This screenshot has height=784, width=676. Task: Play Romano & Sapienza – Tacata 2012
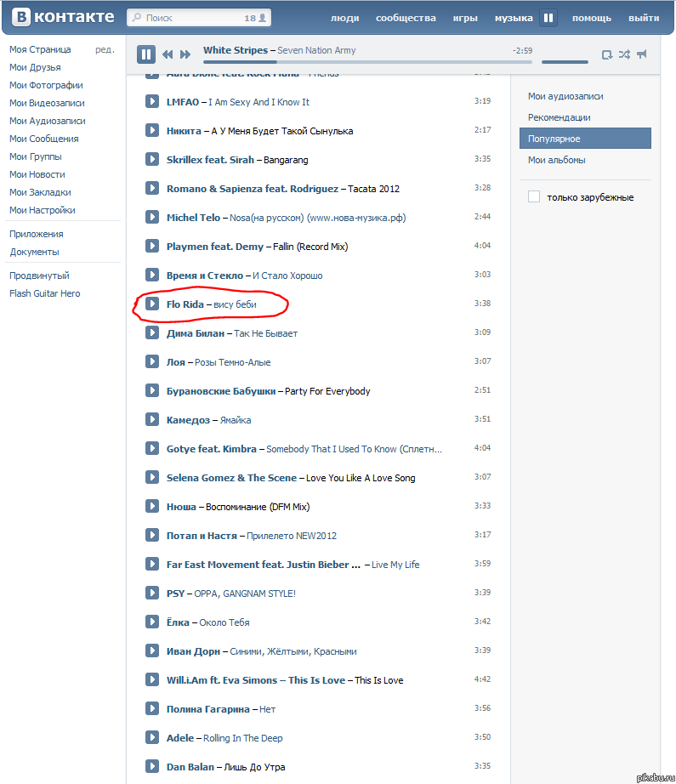click(x=152, y=188)
